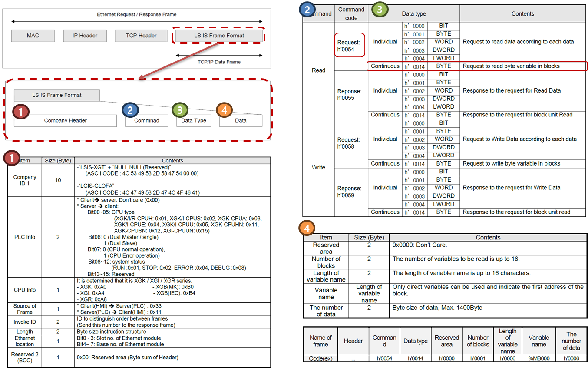Select 'Byte size of data, Max. 1400Byte' cell

[488, 311]
